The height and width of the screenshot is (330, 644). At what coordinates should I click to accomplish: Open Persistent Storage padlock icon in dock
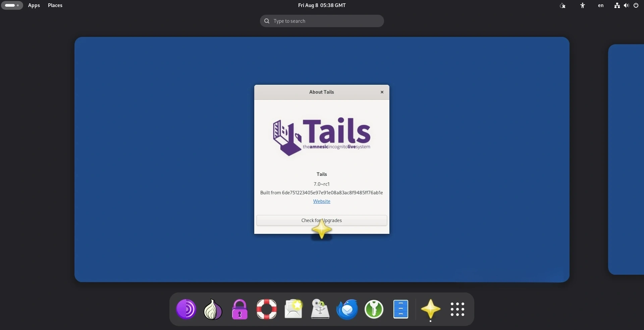click(240, 309)
